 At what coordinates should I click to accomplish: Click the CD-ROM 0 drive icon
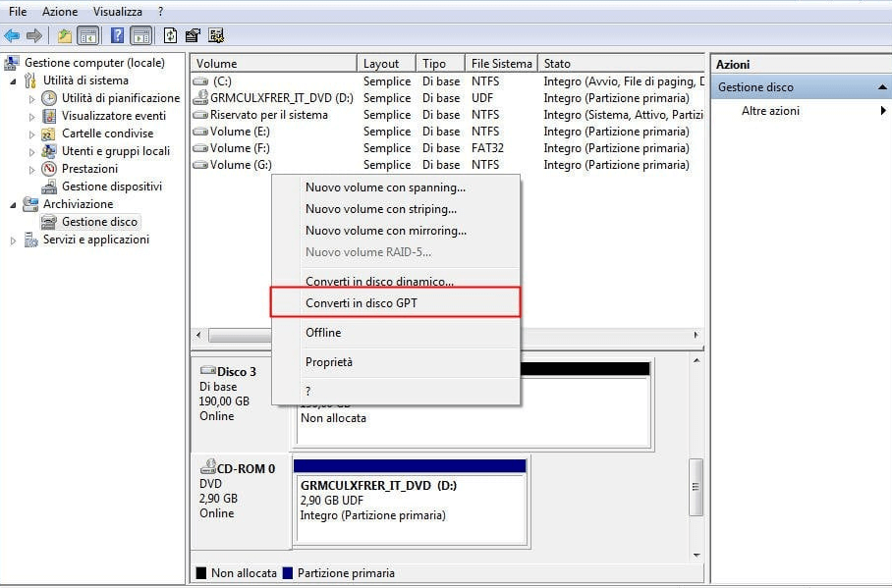(x=208, y=467)
